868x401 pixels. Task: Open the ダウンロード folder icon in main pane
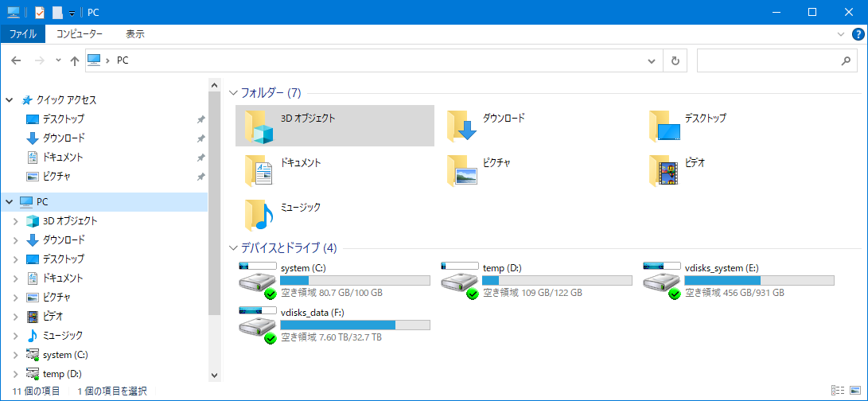pos(461,126)
